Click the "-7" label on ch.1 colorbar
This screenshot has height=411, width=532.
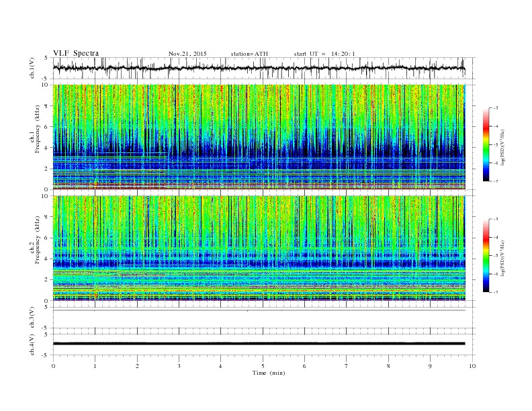(495, 181)
